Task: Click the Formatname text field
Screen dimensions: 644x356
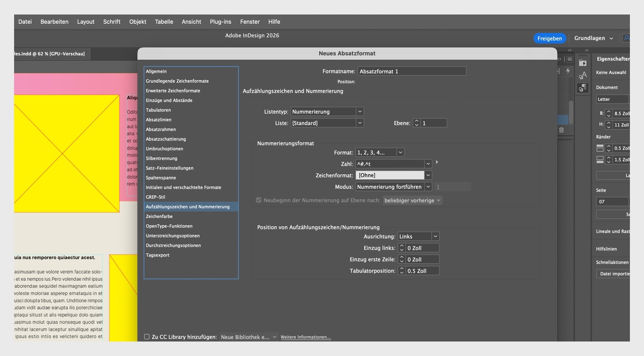Action: point(412,71)
